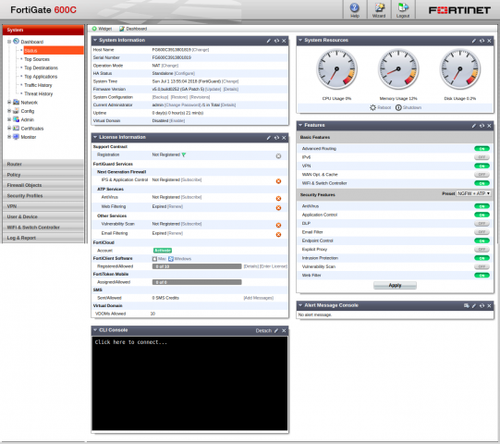Enable the Explicit Proxy toggle
The height and width of the screenshot is (444, 500).
coord(482,249)
